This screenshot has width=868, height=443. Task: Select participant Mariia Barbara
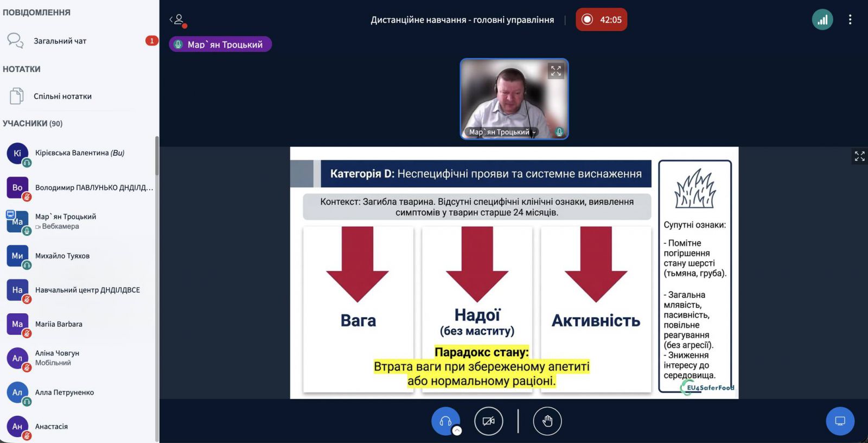(x=59, y=324)
